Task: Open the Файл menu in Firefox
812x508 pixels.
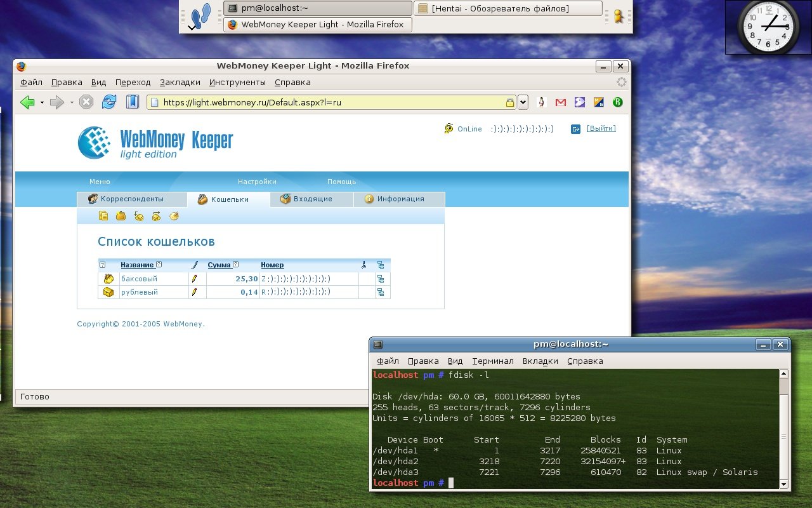Action: (31, 83)
